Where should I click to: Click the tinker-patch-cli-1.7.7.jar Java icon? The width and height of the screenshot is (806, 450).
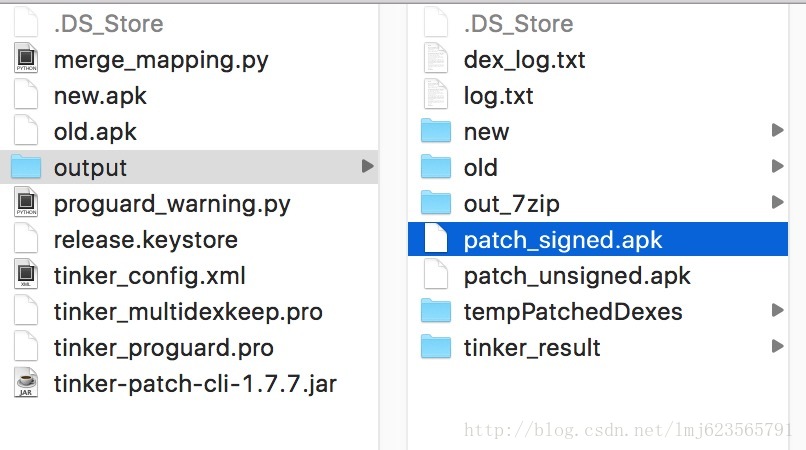[x=25, y=384]
